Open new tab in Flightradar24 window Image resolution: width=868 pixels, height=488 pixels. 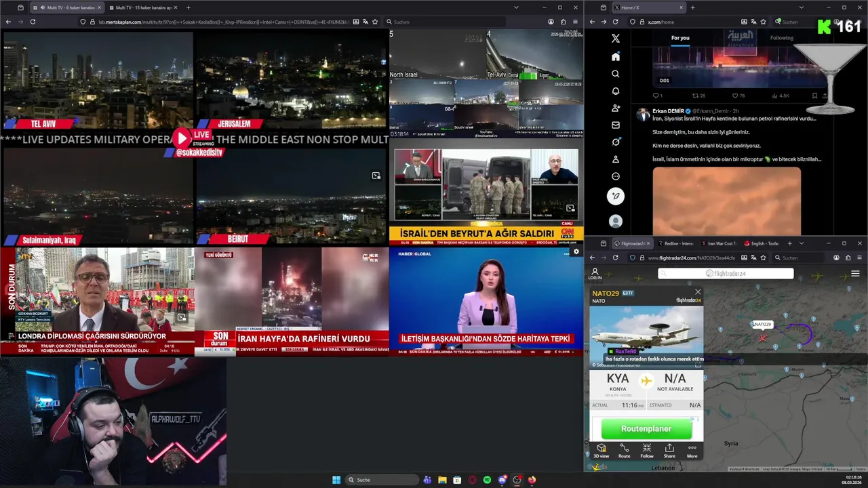pyautogui.click(x=789, y=243)
